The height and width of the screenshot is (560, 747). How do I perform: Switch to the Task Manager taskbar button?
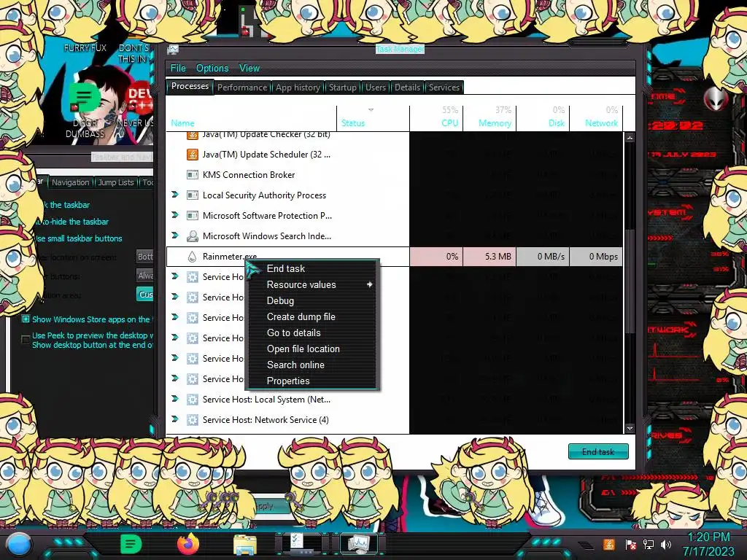[359, 544]
